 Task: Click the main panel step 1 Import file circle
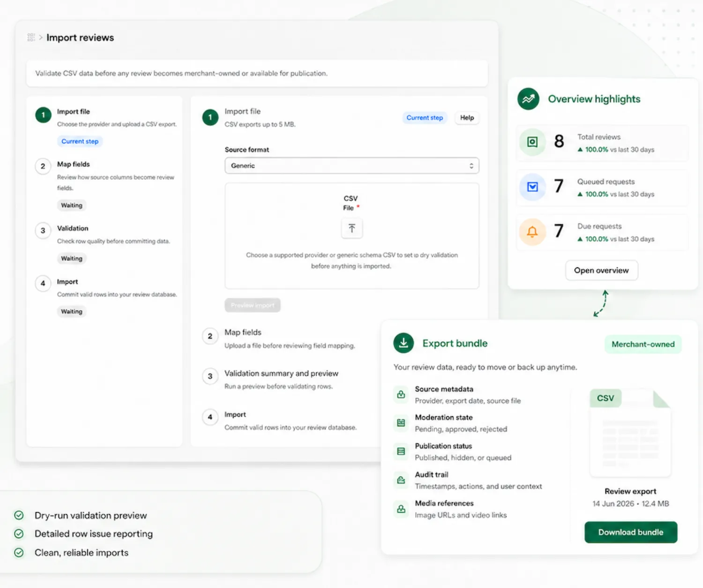coord(210,117)
